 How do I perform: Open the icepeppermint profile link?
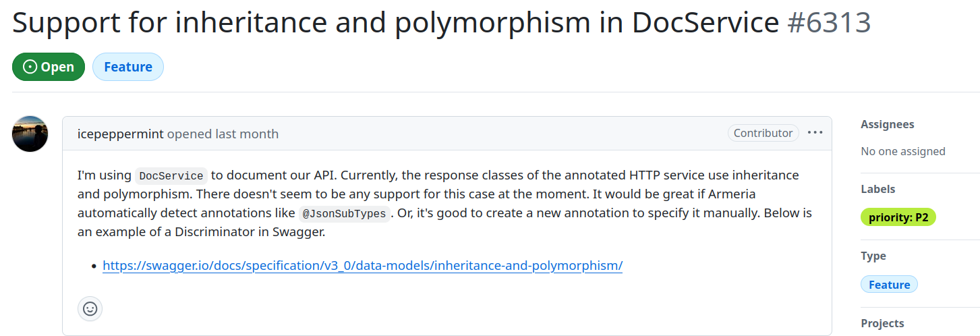[121, 134]
